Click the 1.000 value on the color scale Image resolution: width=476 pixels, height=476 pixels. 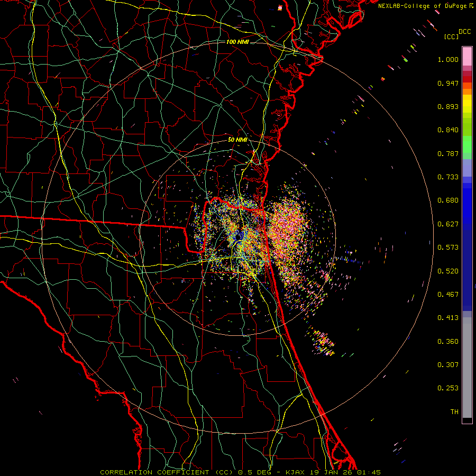click(x=448, y=59)
